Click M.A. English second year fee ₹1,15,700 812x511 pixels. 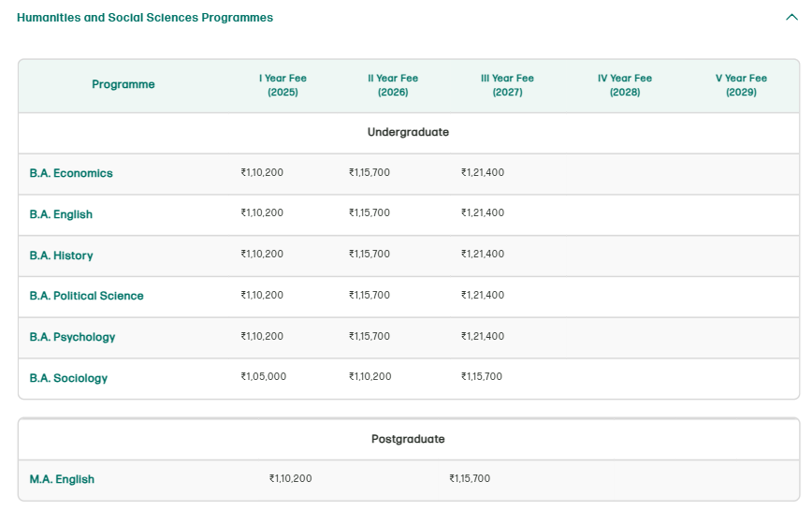(x=470, y=478)
